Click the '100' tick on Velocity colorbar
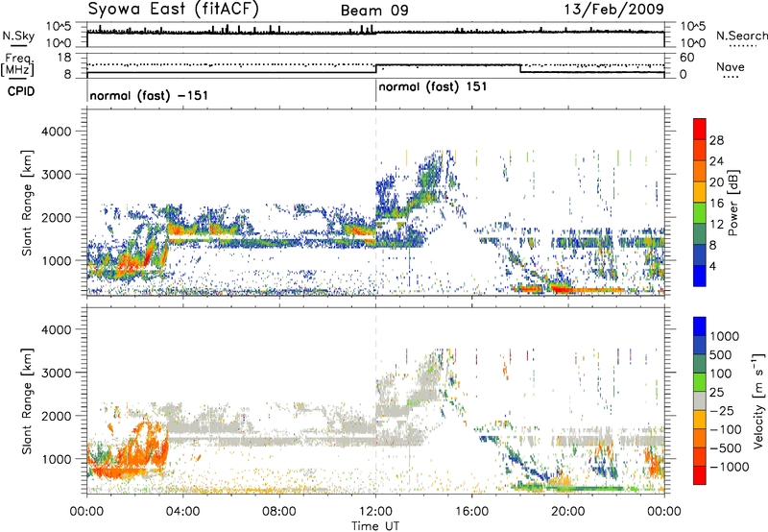The height and width of the screenshot is (532, 768). [721, 374]
